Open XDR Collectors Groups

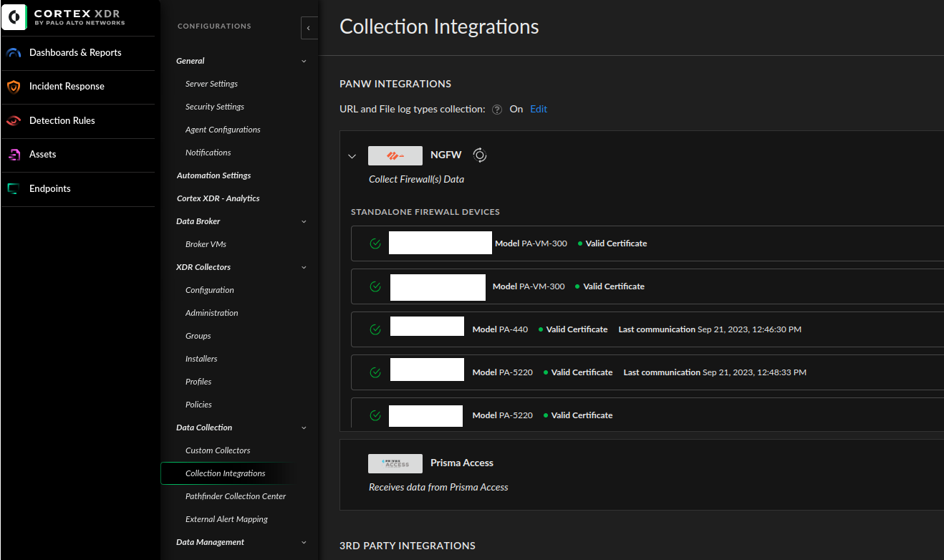point(198,336)
